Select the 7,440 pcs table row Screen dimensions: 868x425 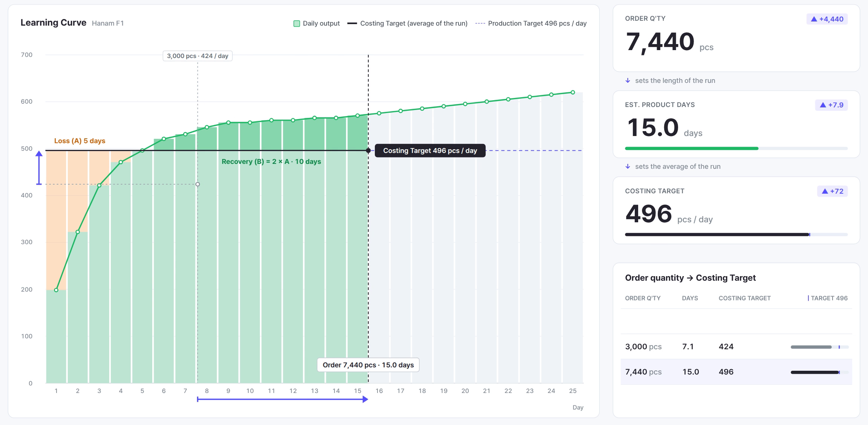736,372
